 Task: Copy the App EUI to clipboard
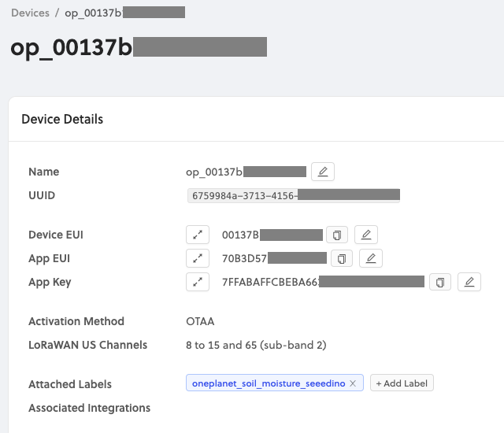(342, 258)
